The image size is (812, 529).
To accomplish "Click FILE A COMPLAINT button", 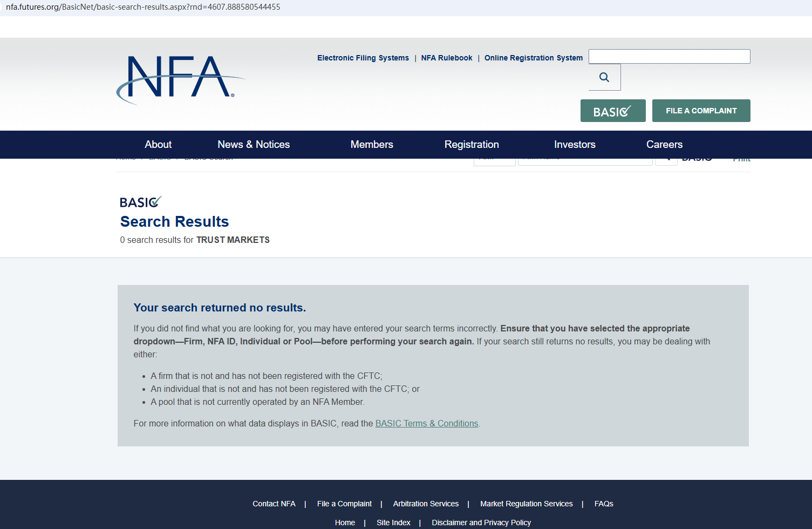I will 701,111.
